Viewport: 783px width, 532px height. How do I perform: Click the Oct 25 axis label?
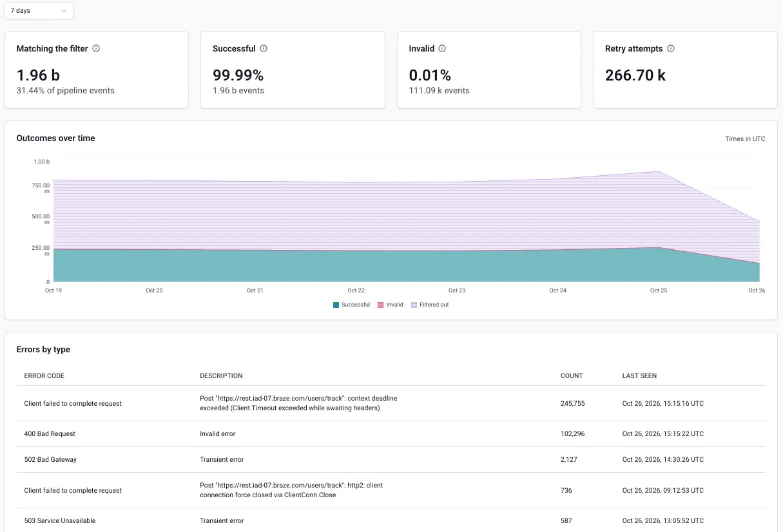(659, 290)
